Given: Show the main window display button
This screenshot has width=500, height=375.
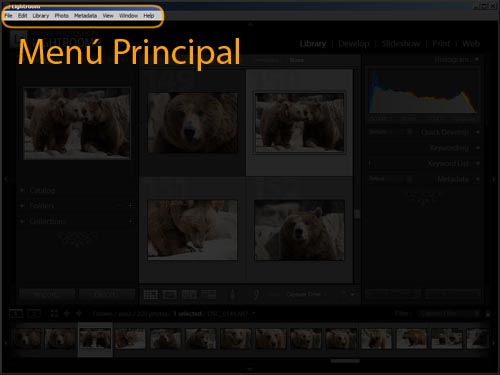Looking at the screenshot, I should [16, 313].
